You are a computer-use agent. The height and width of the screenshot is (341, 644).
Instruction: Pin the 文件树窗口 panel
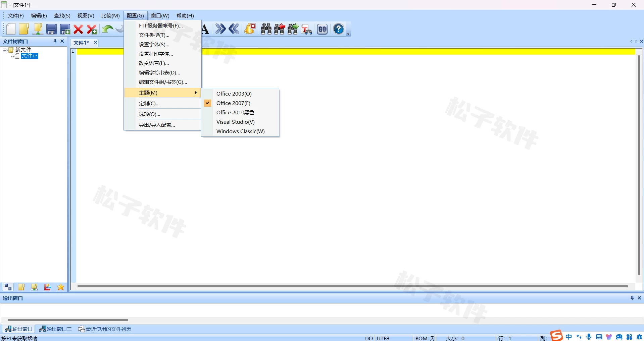coord(55,41)
